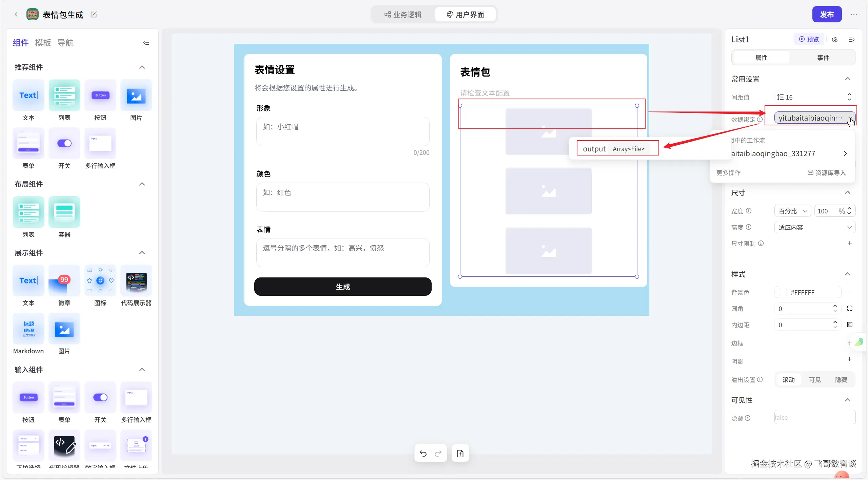Toggle individual corner radius icon
The image size is (868, 480).
850,309
